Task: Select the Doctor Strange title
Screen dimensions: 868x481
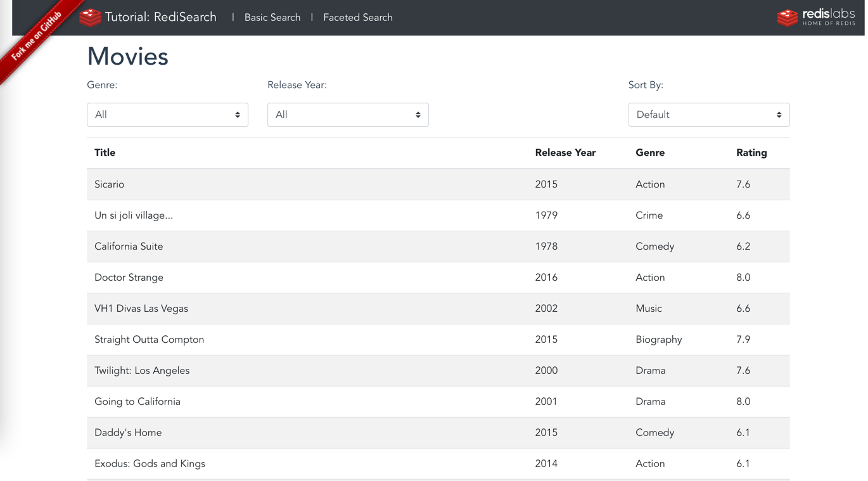Action: 129,278
